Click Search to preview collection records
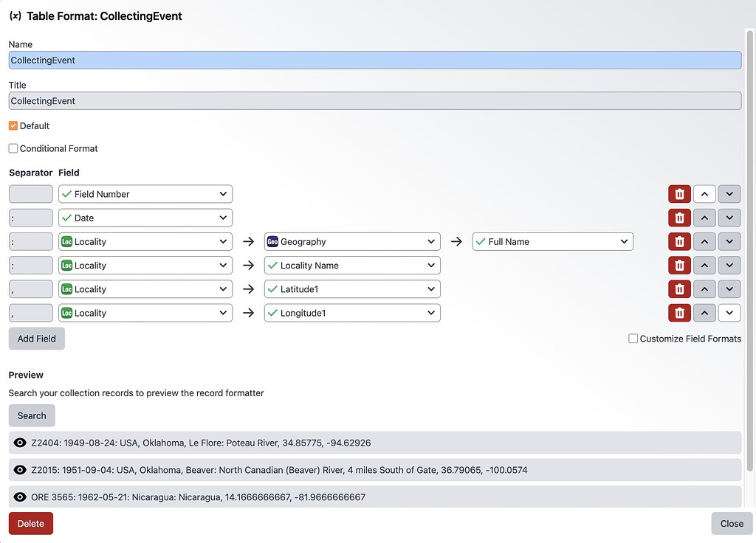This screenshot has height=543, width=756. pos(32,415)
